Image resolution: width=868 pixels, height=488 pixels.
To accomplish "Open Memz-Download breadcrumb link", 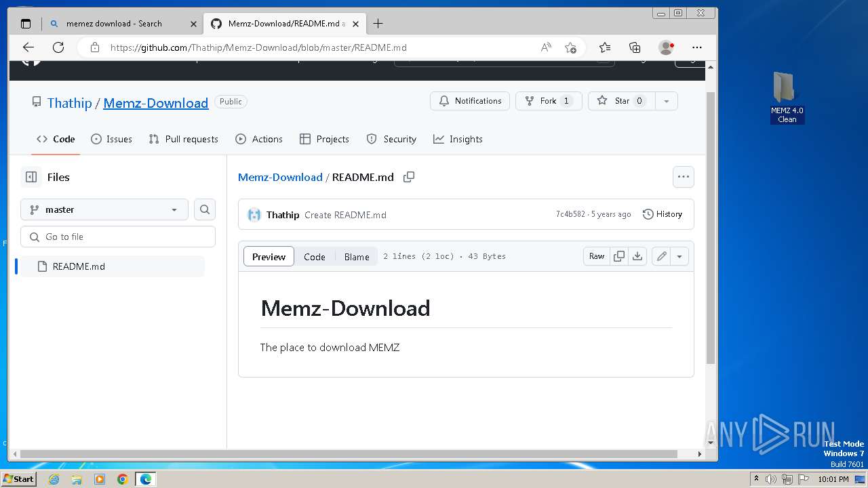I will (280, 177).
